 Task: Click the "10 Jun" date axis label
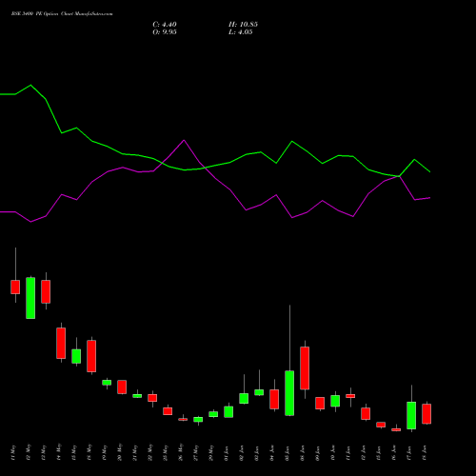coord(333,452)
